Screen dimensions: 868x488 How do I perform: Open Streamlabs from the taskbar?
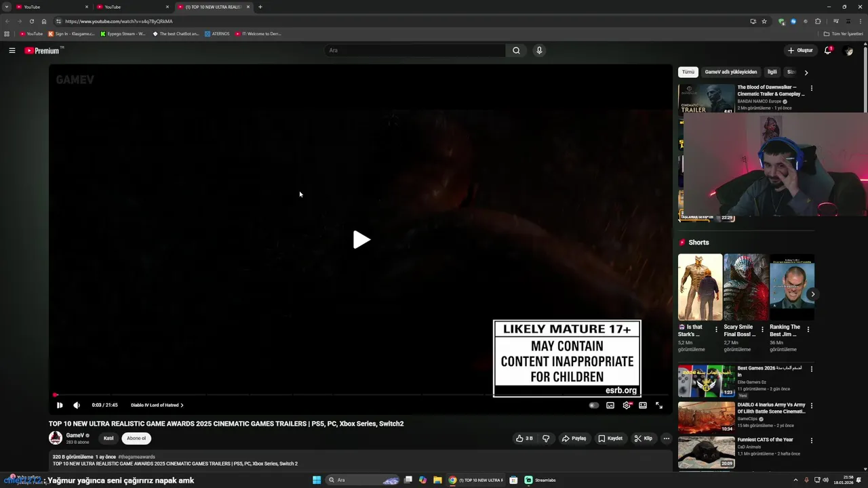click(x=540, y=480)
